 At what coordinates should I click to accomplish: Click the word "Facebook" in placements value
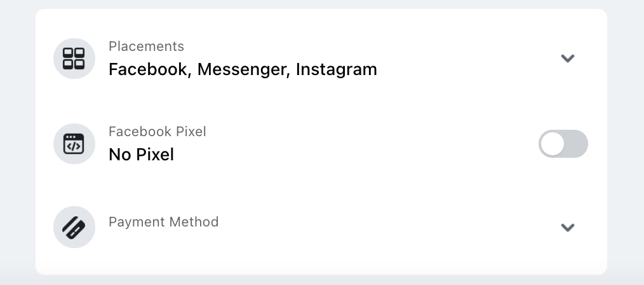(149, 69)
